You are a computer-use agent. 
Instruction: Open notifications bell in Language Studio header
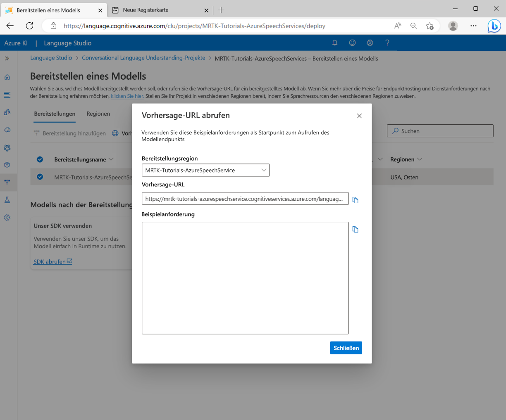pyautogui.click(x=335, y=43)
